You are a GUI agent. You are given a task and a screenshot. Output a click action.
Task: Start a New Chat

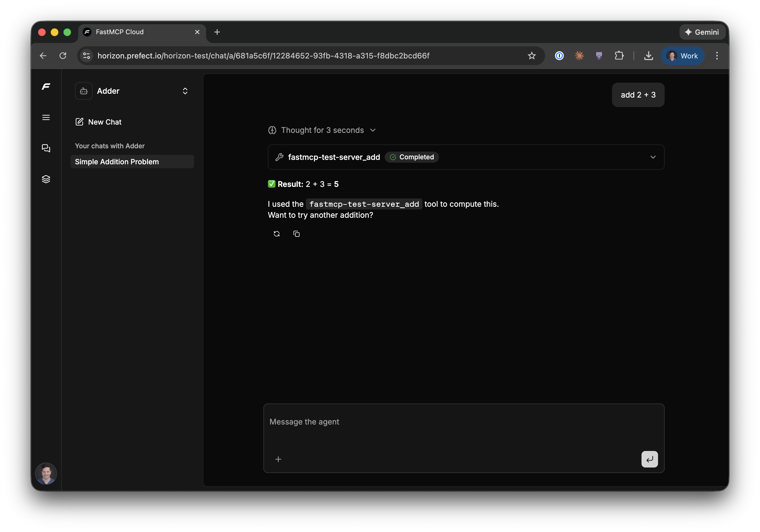[x=105, y=122]
